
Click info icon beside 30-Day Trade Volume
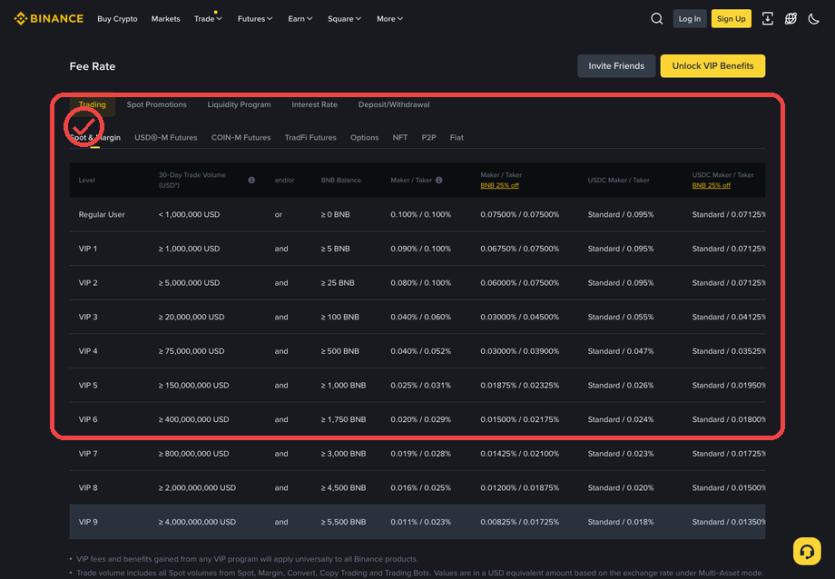click(251, 180)
